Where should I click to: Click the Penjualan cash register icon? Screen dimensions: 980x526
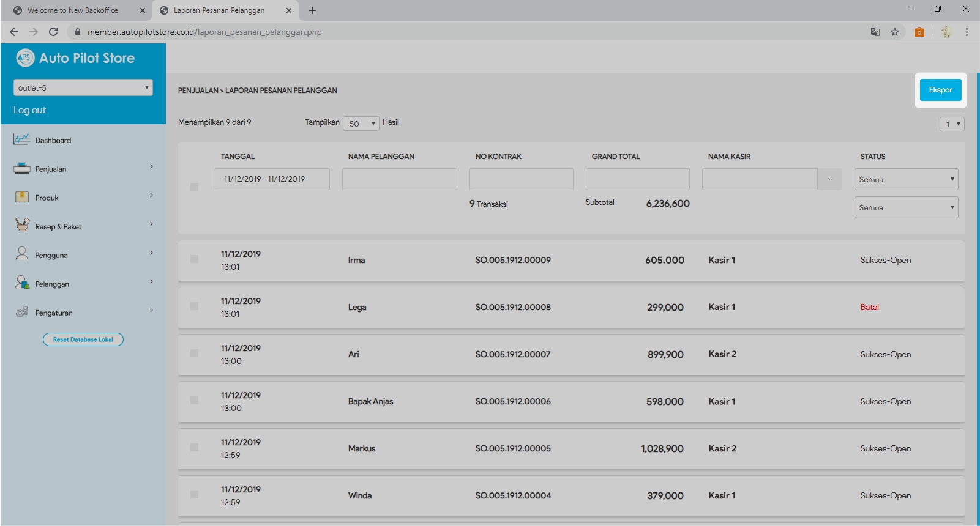click(x=21, y=168)
